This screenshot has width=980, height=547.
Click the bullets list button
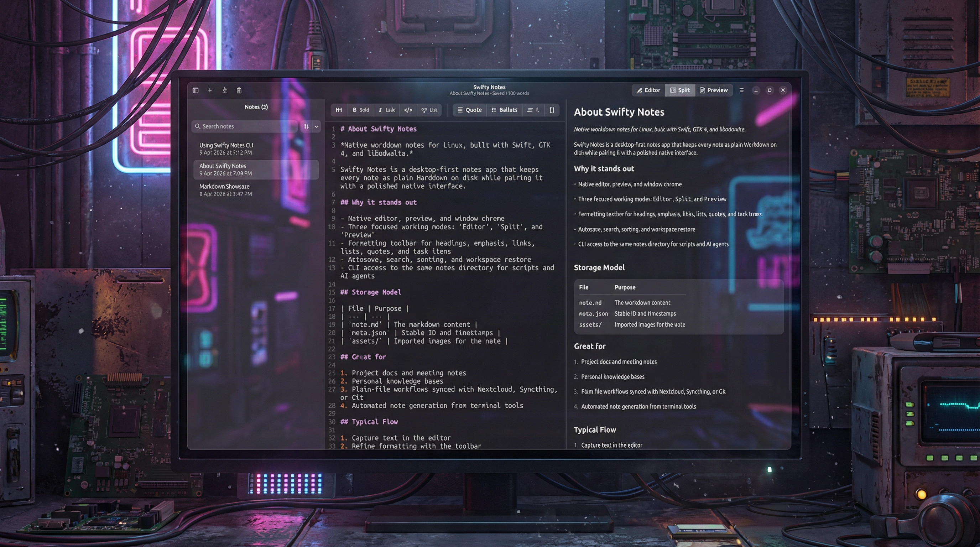504,110
